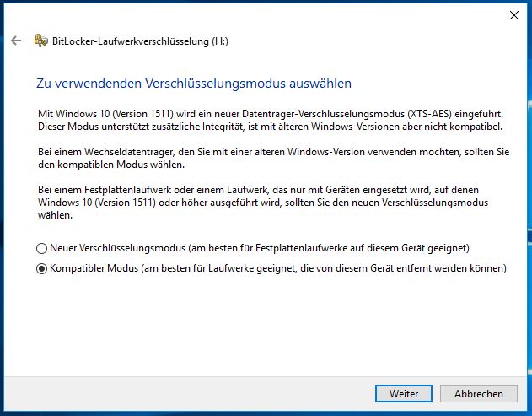The image size is (532, 416).
Task: Go back with the arrow icon
Action: [16, 41]
